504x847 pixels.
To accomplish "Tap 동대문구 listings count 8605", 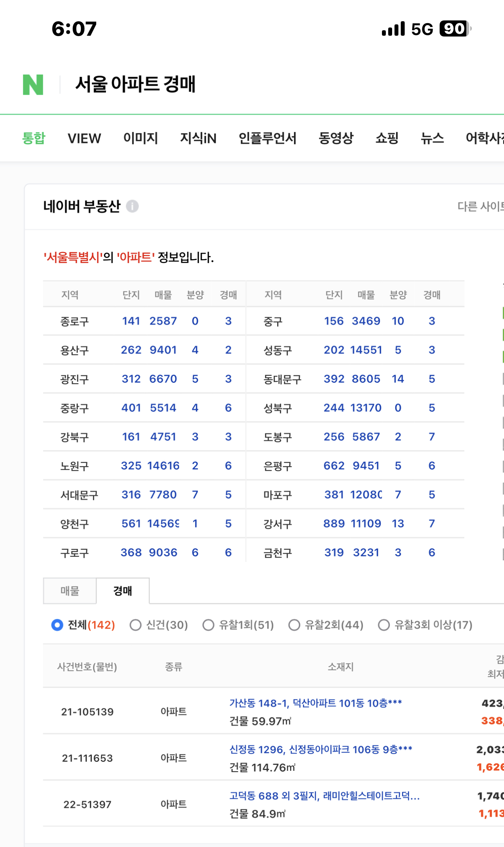I will [x=366, y=379].
